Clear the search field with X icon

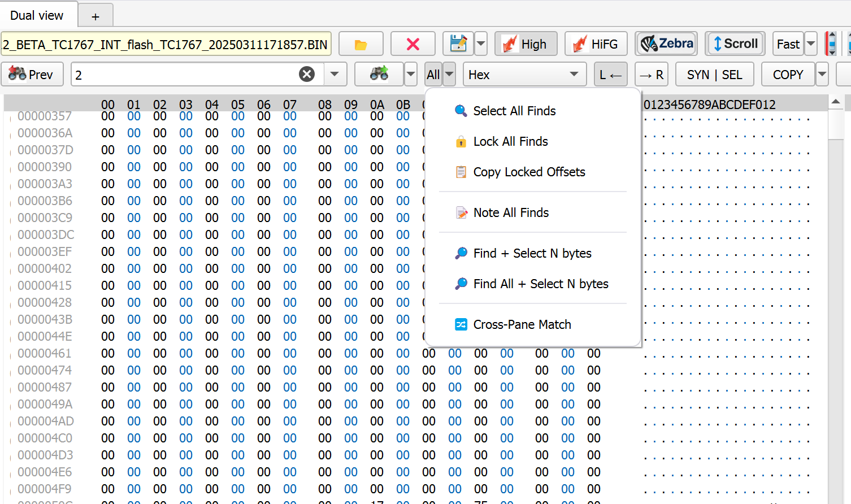point(307,75)
